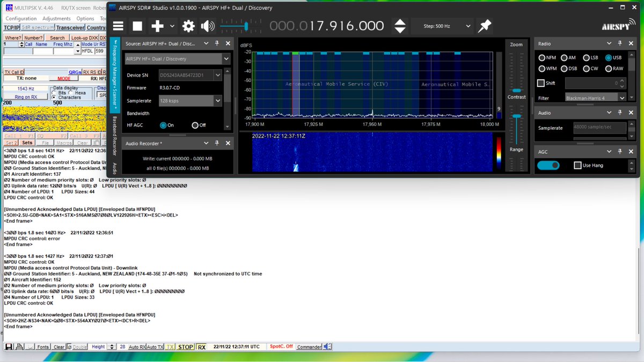The height and width of the screenshot is (362, 644).
Task: Pin the AGC panel
Action: (619, 152)
